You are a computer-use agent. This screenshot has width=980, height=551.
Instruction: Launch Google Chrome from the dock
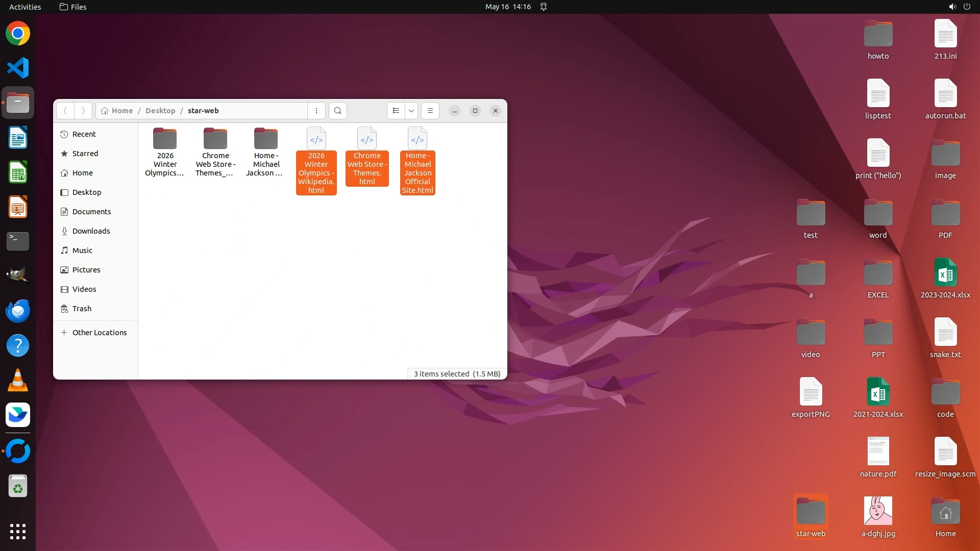18,34
